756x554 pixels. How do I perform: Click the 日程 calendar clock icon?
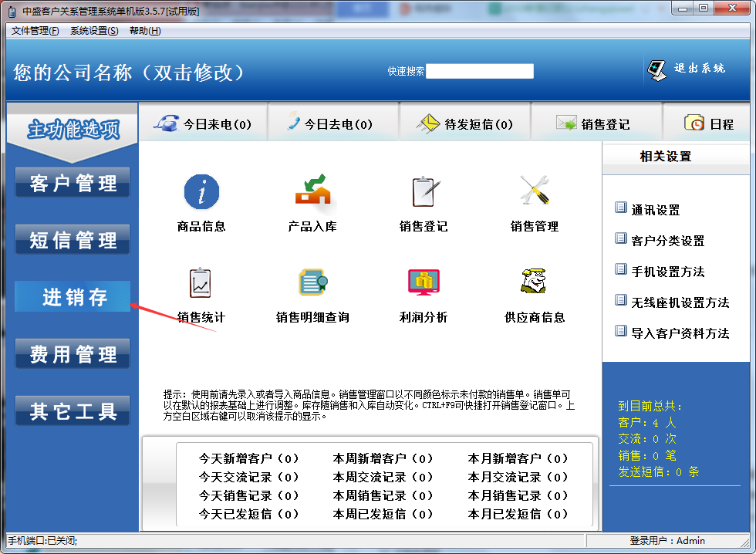[x=694, y=123]
